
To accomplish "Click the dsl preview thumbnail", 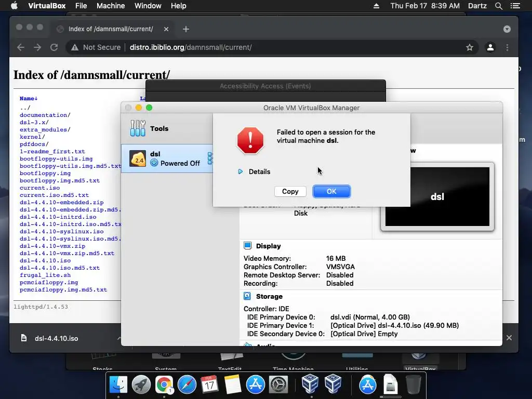I will (437, 196).
